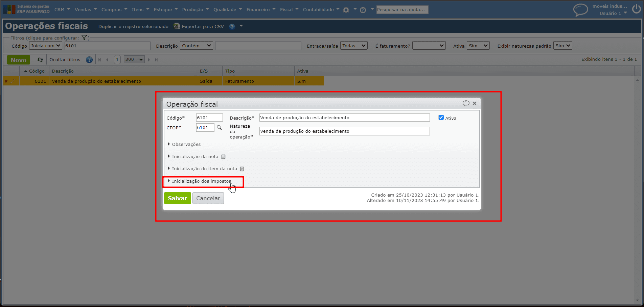This screenshot has height=307, width=644.
Task: Click the CSV export spreadsheet icon
Action: (177, 26)
